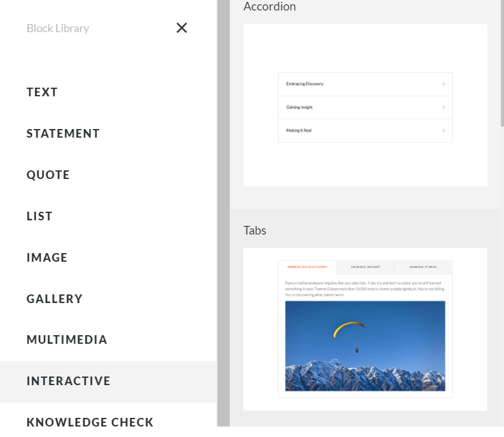Expand the Embracing Discovery accordion plus icon
Viewport: 504px width, 437px height.
443,84
